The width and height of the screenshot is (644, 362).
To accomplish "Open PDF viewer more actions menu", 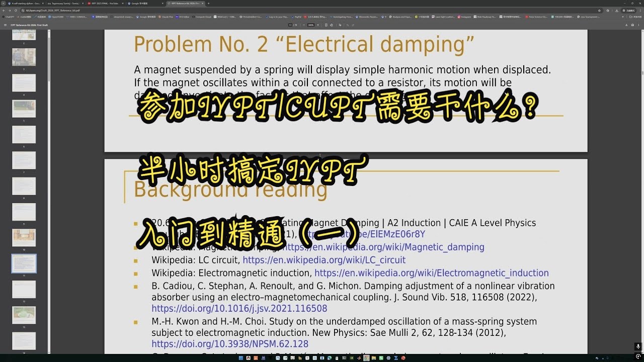I will (x=638, y=24).
